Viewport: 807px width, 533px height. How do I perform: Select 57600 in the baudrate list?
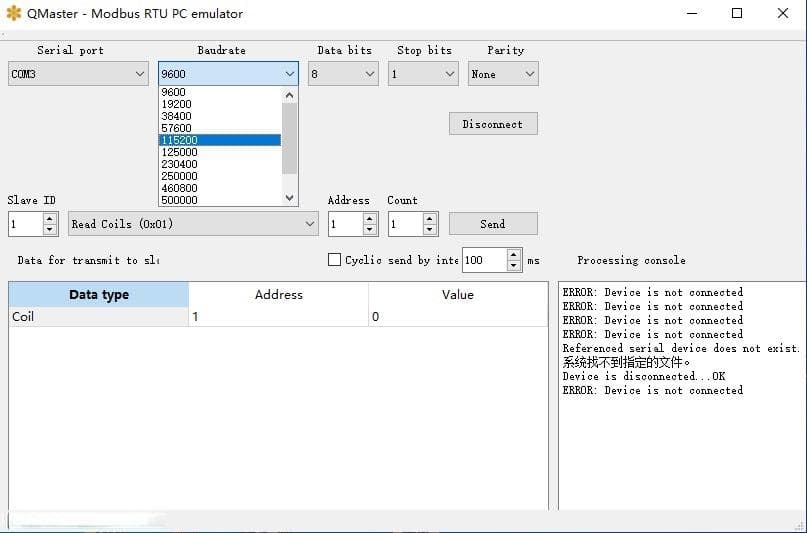(220, 128)
